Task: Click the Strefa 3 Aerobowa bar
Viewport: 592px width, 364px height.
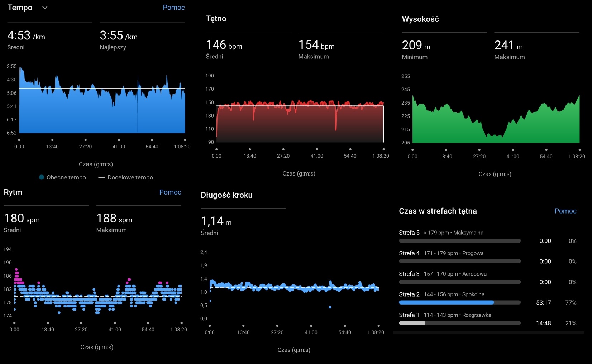Action: [x=459, y=282]
